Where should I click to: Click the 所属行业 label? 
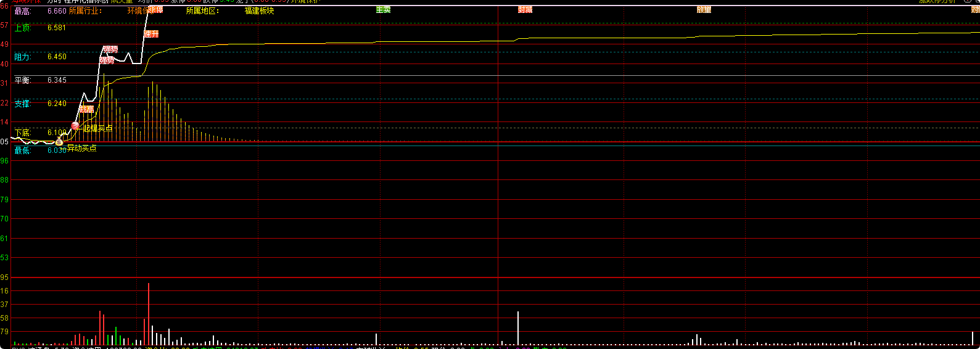pyautogui.click(x=85, y=11)
